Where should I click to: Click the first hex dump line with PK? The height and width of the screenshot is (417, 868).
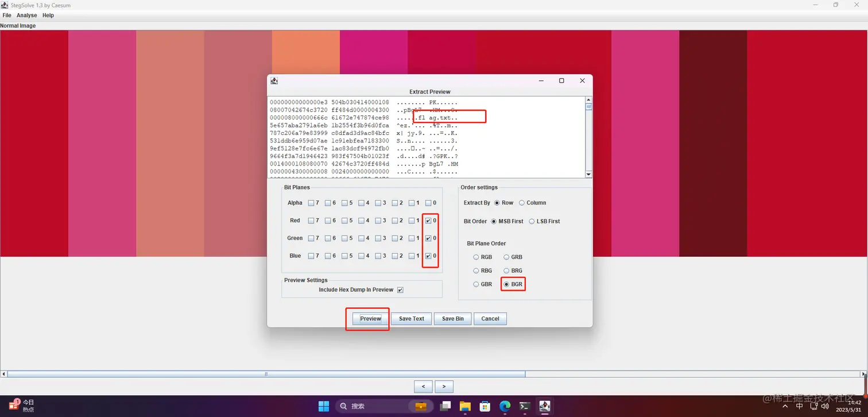click(x=364, y=102)
